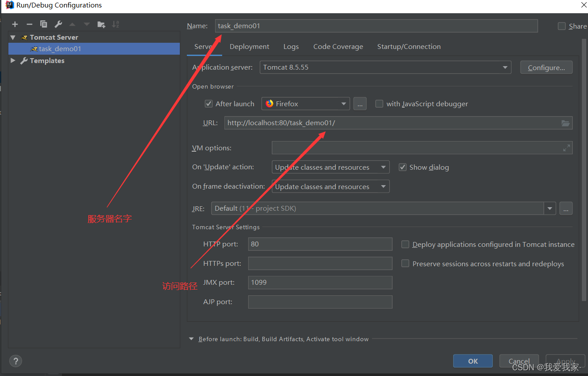Click the Move Down arrow icon
588x376 pixels.
pyautogui.click(x=87, y=24)
